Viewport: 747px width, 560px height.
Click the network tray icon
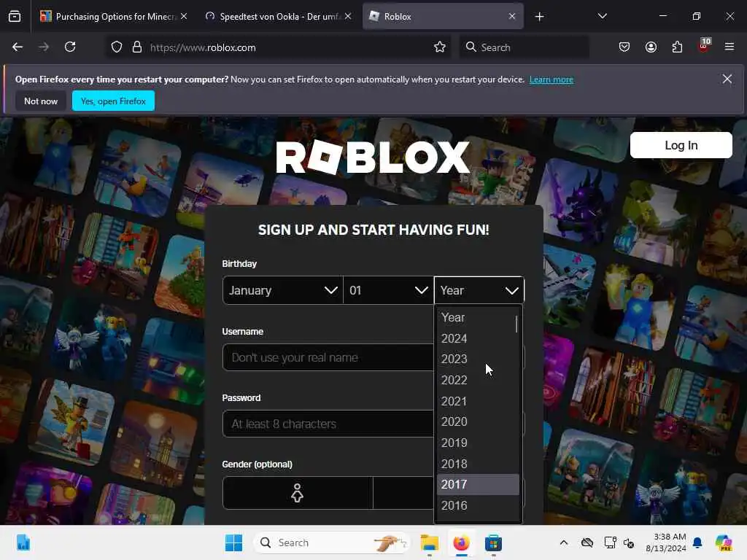click(610, 542)
